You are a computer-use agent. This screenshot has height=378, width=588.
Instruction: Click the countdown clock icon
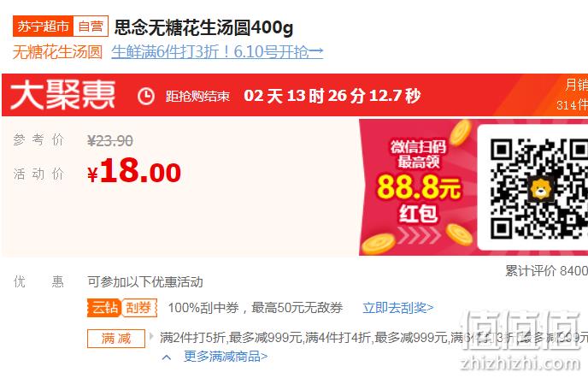[x=145, y=96]
